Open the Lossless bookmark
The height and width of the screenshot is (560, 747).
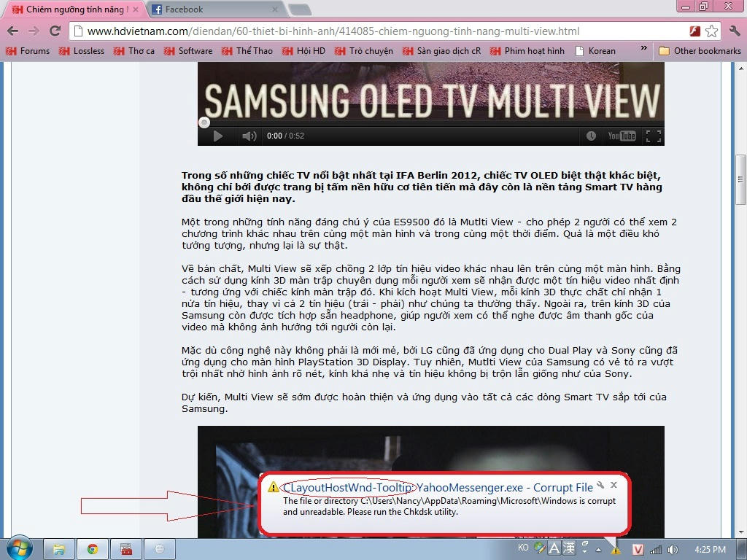click(82, 51)
